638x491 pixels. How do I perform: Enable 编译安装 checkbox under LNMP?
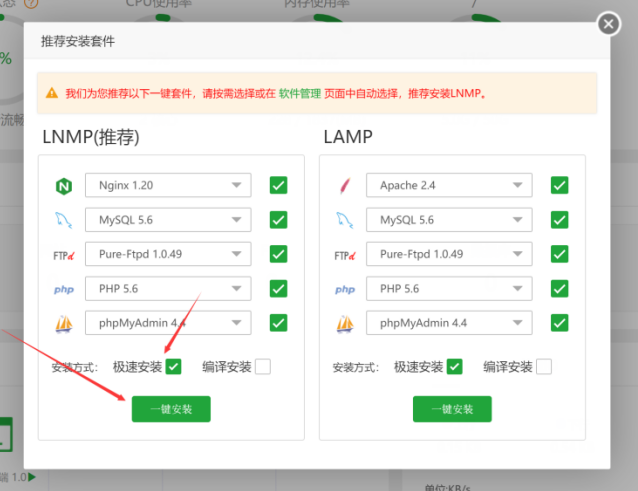[x=263, y=367]
